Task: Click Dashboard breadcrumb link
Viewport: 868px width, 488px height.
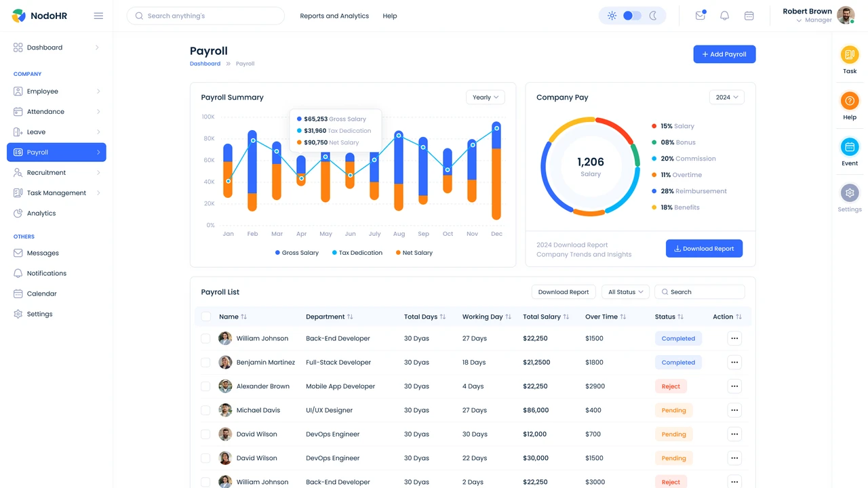Action: [x=205, y=64]
